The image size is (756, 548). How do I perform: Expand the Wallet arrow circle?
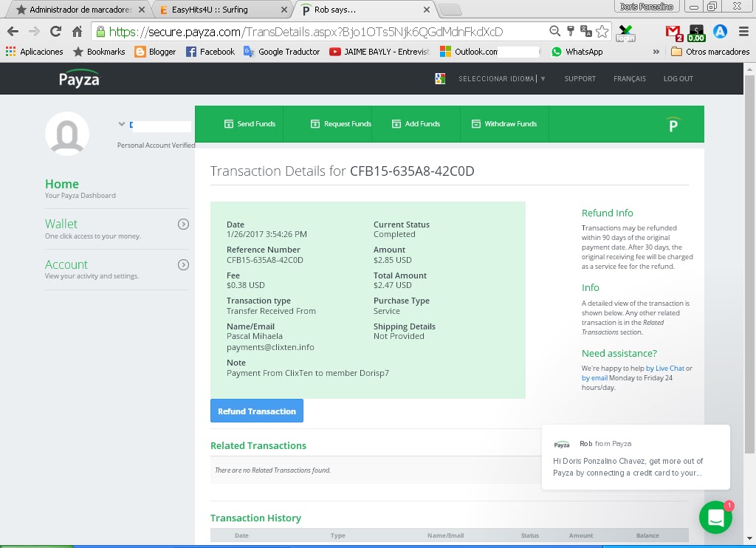pyautogui.click(x=183, y=225)
